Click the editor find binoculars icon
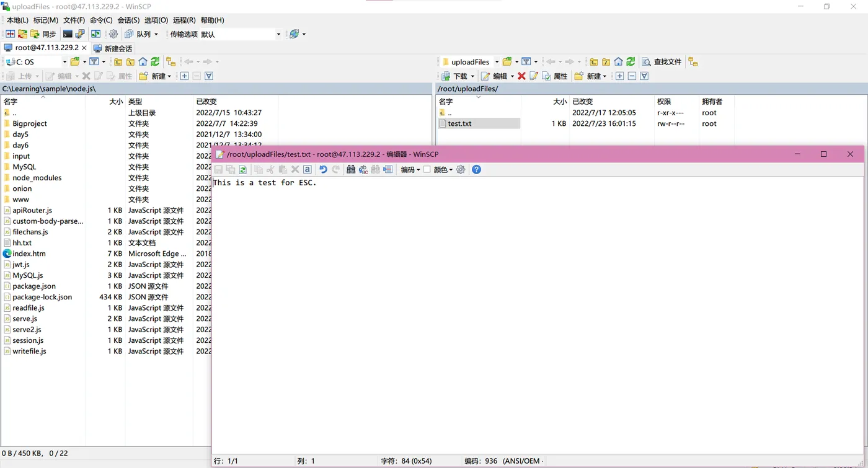868x468 pixels. (351, 169)
